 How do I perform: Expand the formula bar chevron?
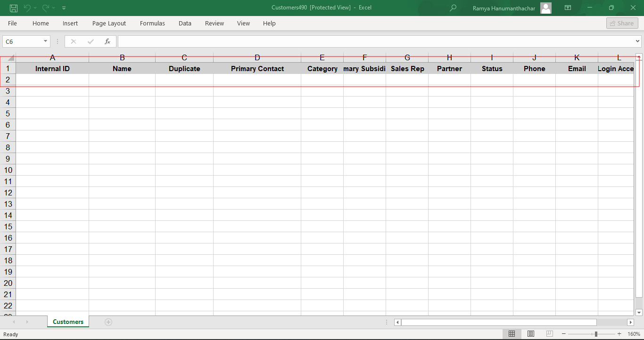click(x=638, y=41)
